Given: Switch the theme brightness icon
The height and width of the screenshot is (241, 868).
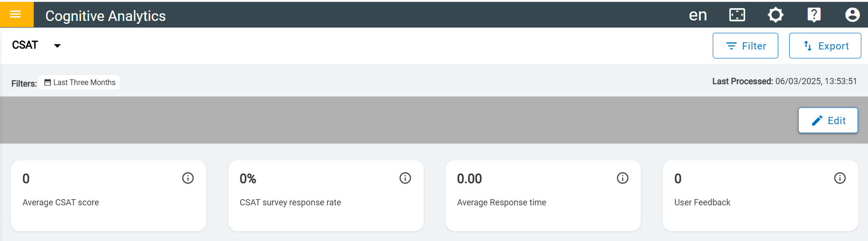Looking at the screenshot, I should click(775, 15).
